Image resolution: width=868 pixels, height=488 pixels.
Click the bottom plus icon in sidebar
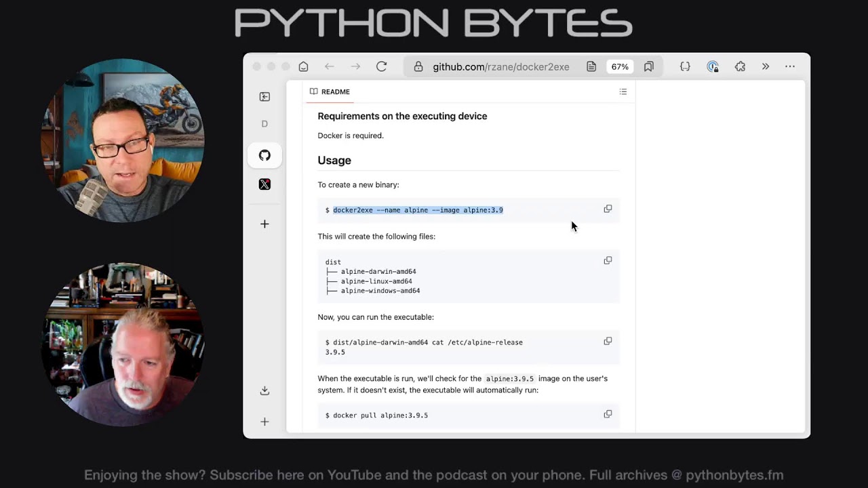tap(264, 422)
